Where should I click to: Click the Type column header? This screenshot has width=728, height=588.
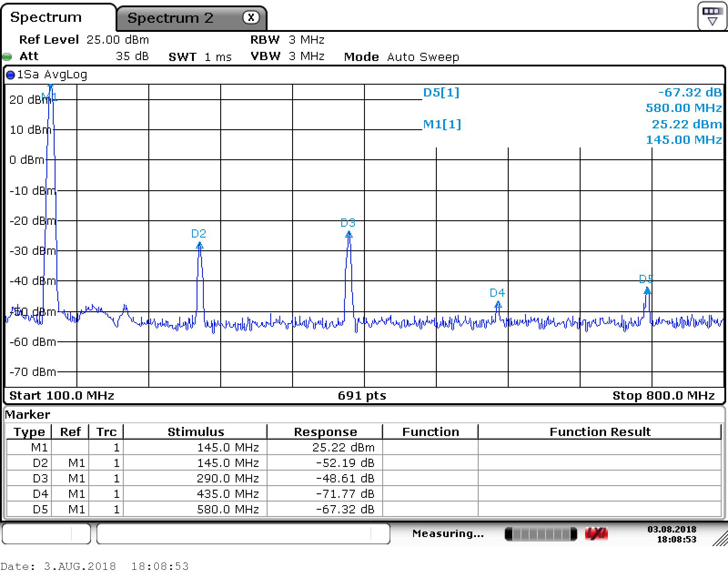[29, 431]
